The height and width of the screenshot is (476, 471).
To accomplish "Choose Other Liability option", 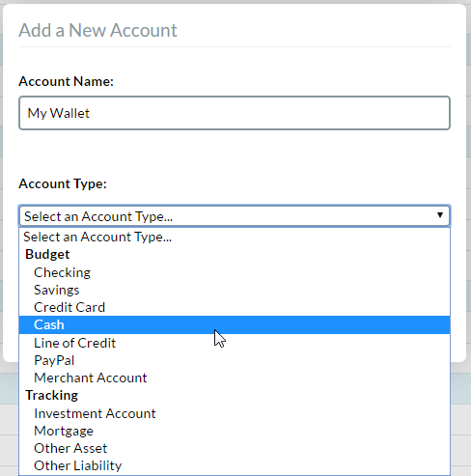I will pos(235,465).
